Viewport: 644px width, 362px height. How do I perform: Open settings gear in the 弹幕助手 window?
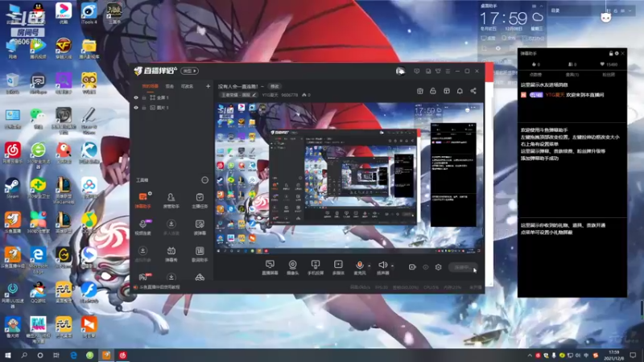[617, 53]
